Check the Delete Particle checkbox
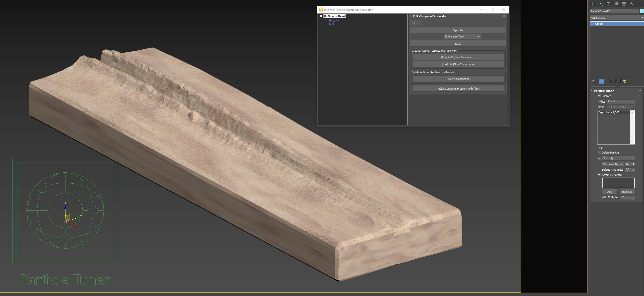 pos(599,152)
